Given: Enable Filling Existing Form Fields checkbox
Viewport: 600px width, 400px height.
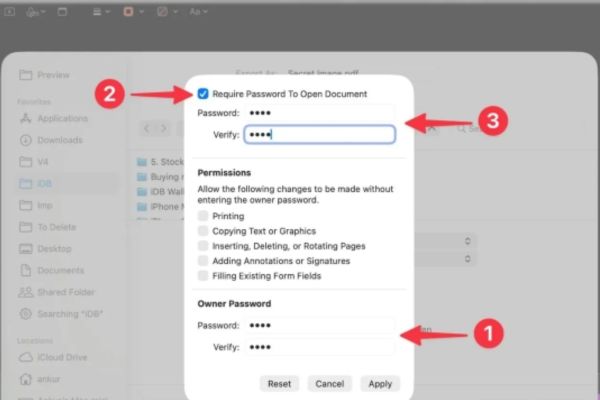Looking at the screenshot, I should coord(203,276).
